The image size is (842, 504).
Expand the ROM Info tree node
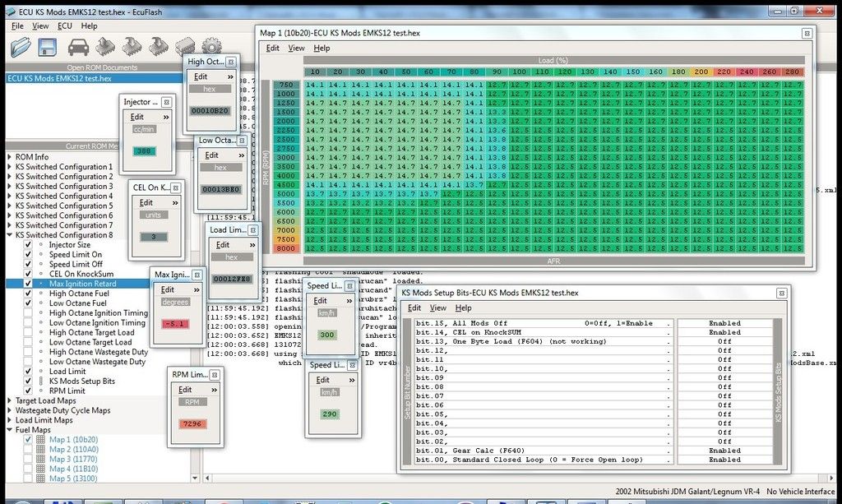click(x=10, y=157)
